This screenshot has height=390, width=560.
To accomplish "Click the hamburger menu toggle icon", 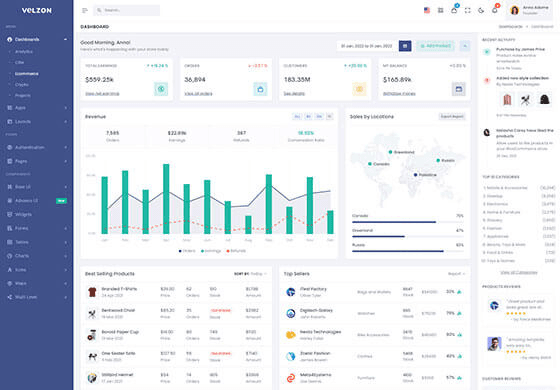I will 85,10.
